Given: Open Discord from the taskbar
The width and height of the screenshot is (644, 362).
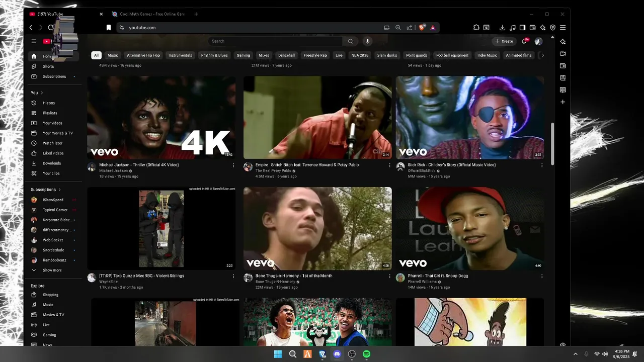Looking at the screenshot, I should point(337,354).
